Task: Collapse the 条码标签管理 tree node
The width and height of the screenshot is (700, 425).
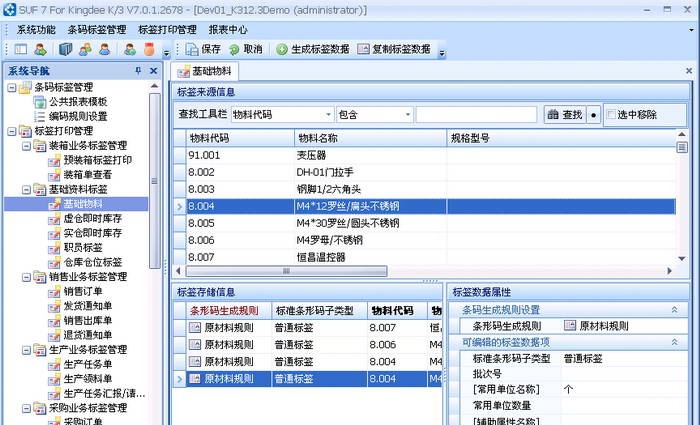Action: [12, 88]
